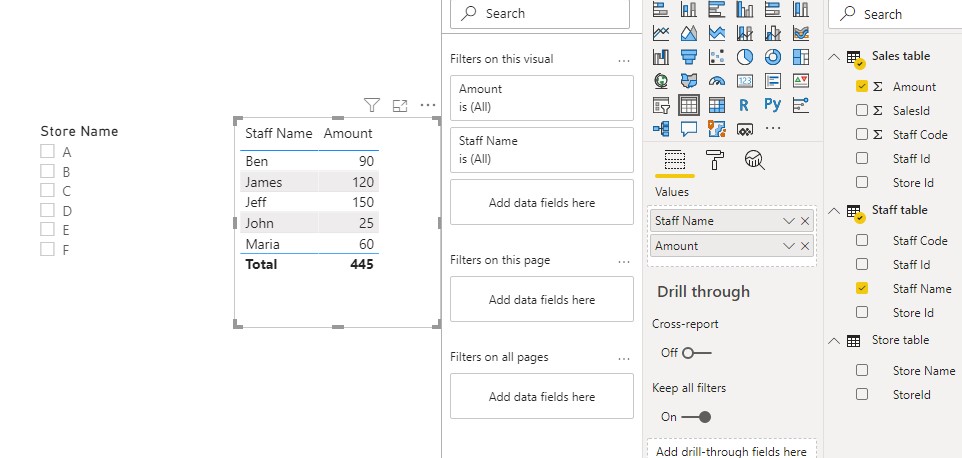Turn on Cross-report drill through
962x458 pixels.
coord(696,353)
